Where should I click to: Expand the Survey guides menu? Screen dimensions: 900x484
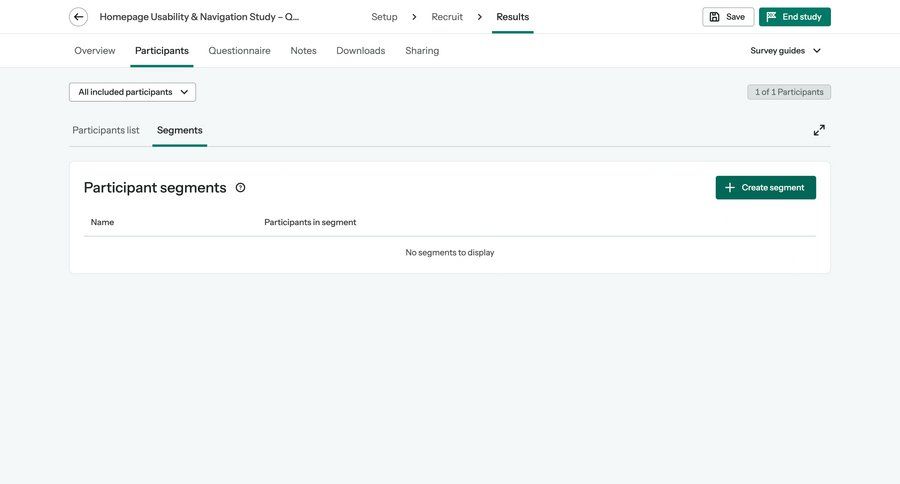point(785,51)
